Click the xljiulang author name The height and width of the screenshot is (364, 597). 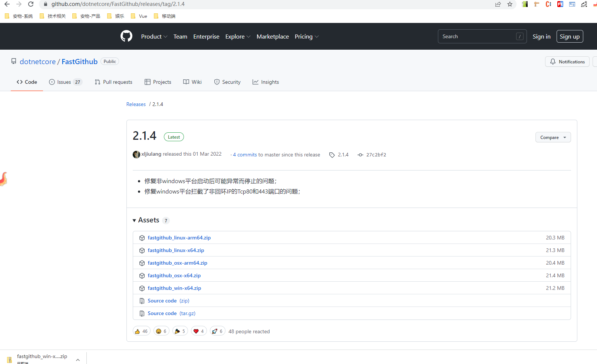151,154
